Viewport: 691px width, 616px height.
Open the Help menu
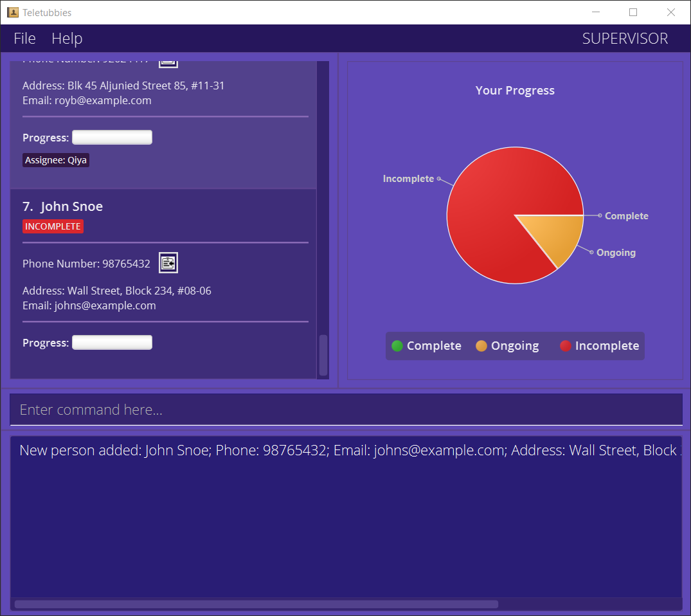[67, 39]
